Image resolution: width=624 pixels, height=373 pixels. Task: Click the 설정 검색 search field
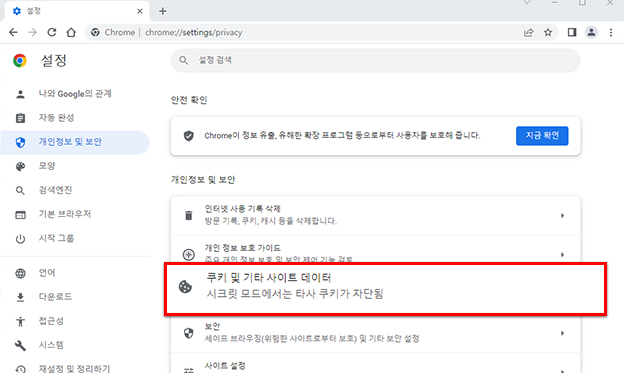tap(375, 61)
